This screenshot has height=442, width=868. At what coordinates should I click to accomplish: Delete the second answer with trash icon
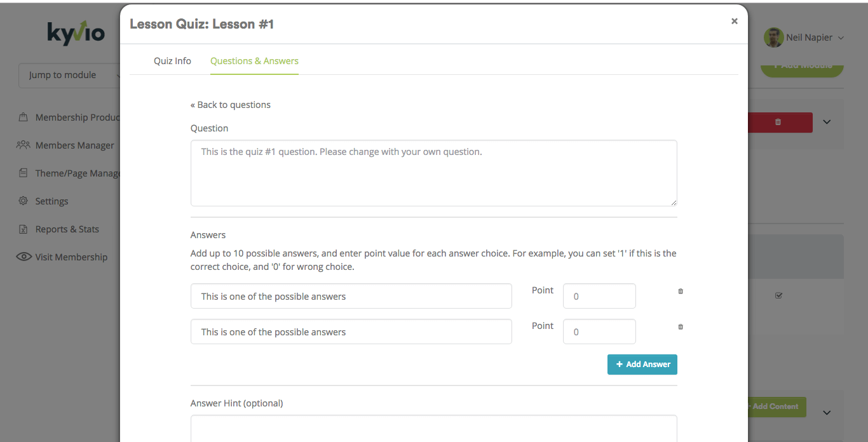(x=681, y=326)
